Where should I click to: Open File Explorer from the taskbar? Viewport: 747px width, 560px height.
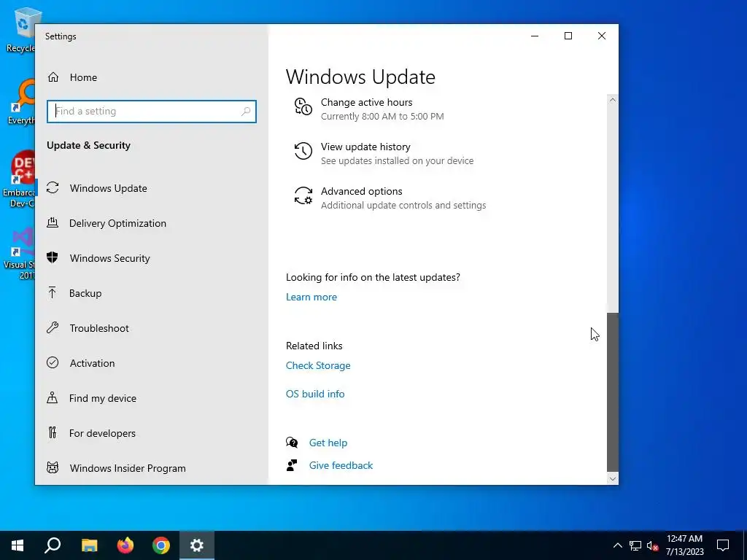(89, 545)
